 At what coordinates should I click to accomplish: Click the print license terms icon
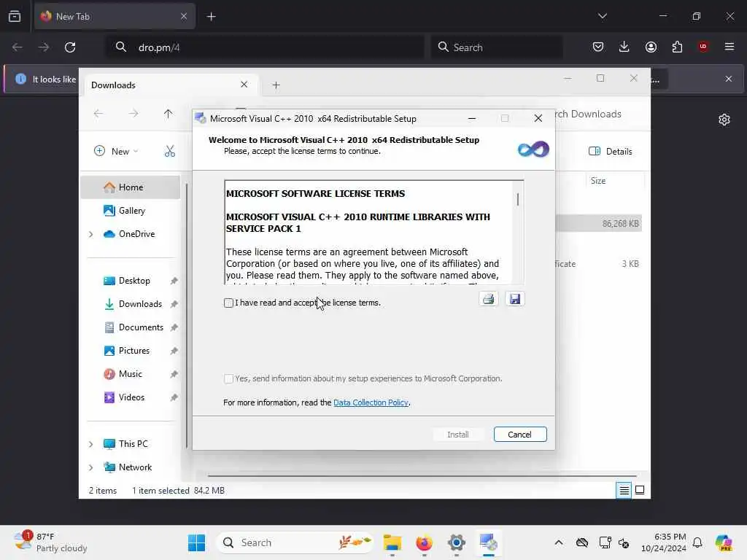coord(488,299)
